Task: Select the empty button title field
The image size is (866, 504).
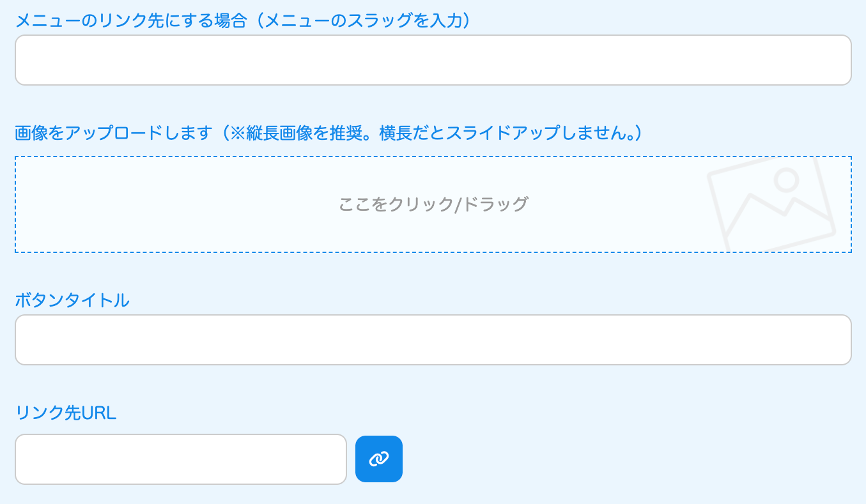Action: (433, 340)
